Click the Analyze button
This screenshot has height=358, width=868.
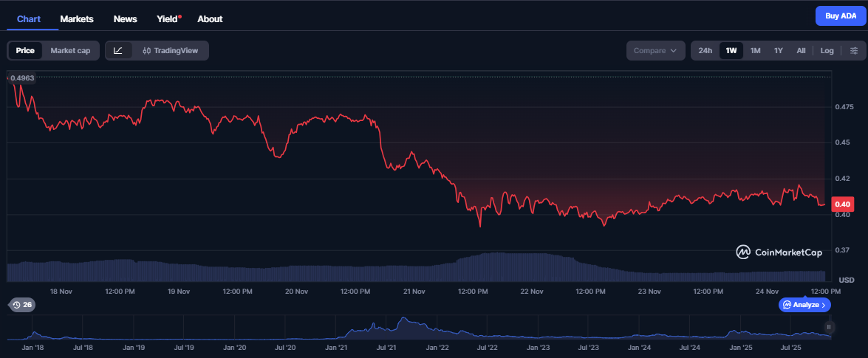point(804,305)
